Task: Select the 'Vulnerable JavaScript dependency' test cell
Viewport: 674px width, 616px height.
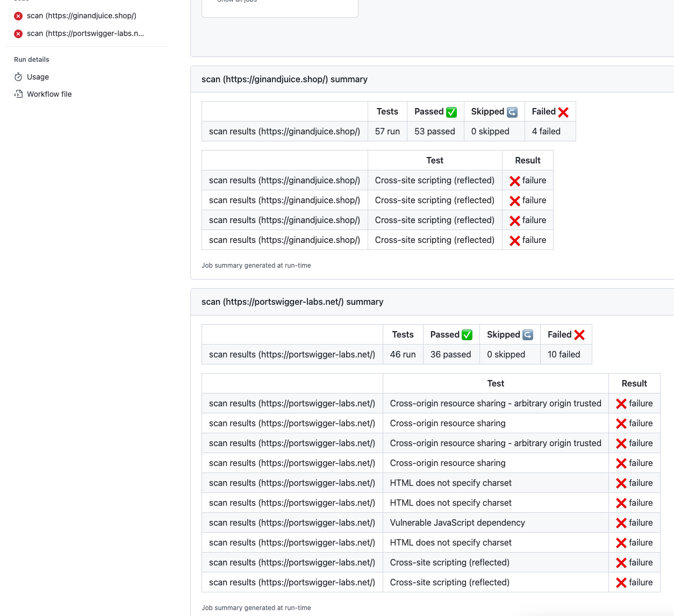Action: point(496,522)
